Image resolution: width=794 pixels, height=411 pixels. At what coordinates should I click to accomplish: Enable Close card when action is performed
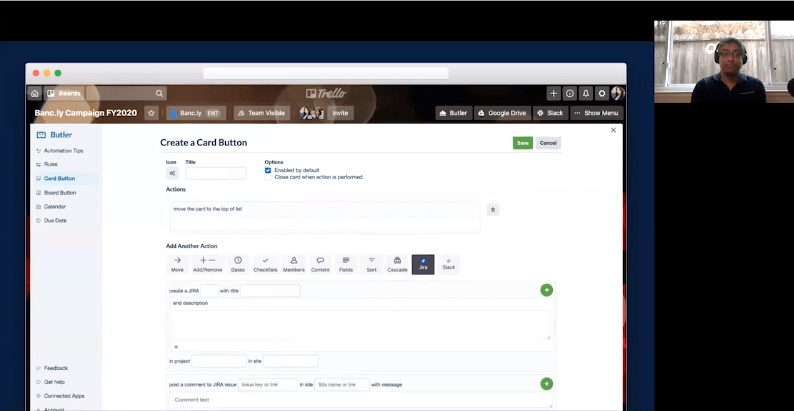pos(268,177)
